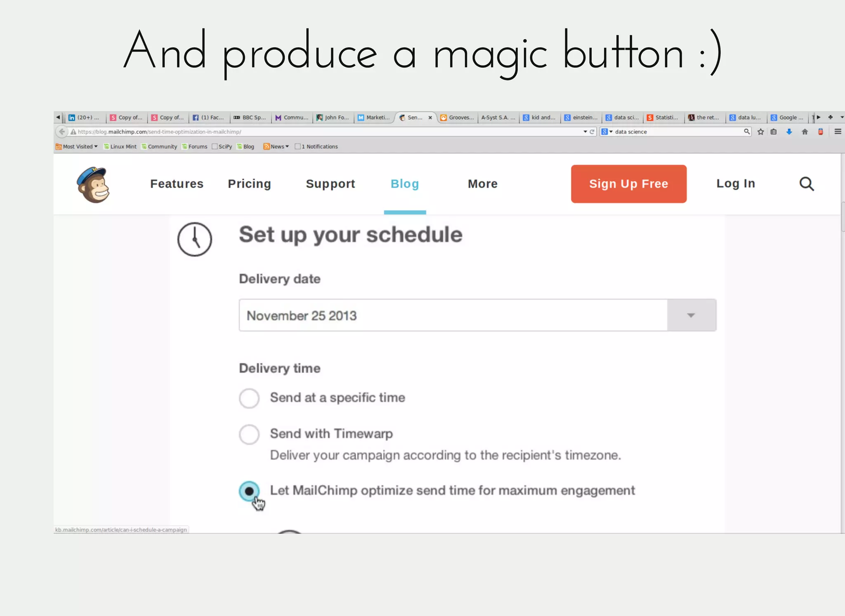Go to the browser home page icon
This screenshot has width=845, height=616.
coord(805,132)
